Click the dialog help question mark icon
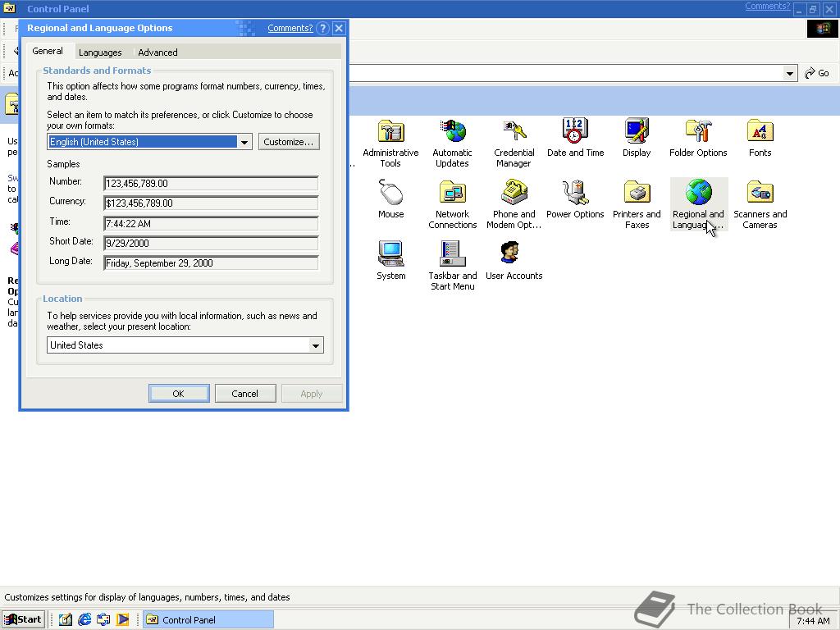Image resolution: width=840 pixels, height=630 pixels. point(322,29)
